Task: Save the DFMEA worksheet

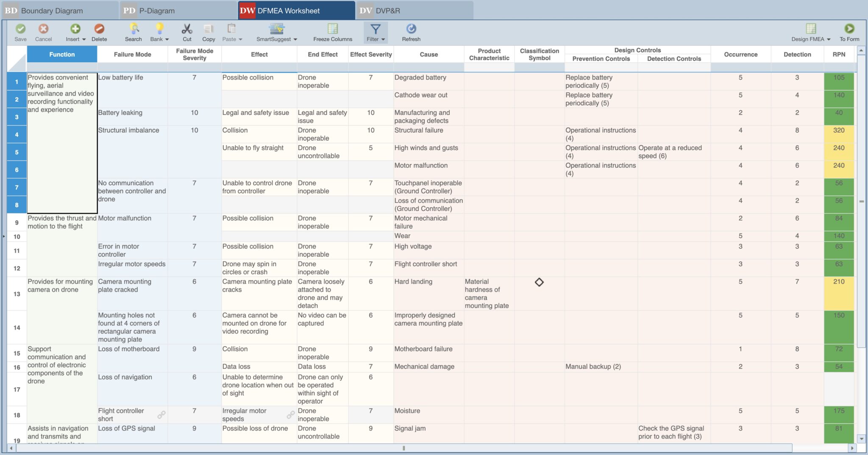Action: point(20,32)
